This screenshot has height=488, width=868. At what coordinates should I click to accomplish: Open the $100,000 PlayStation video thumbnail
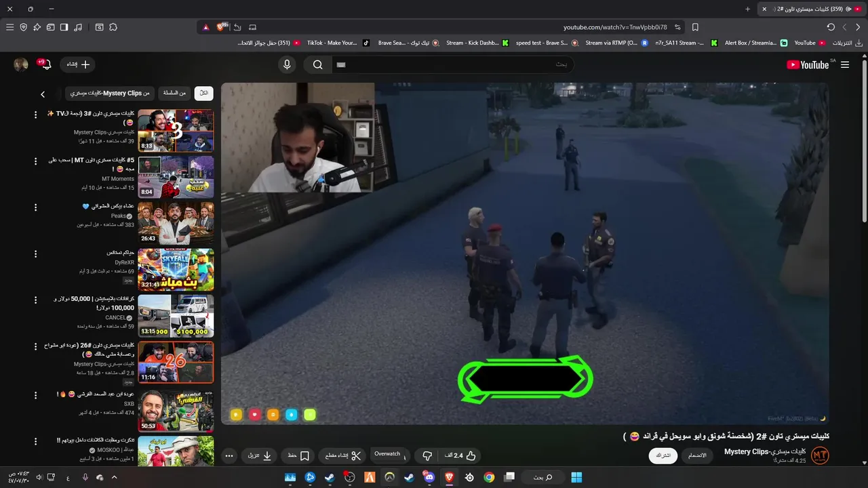[176, 316]
